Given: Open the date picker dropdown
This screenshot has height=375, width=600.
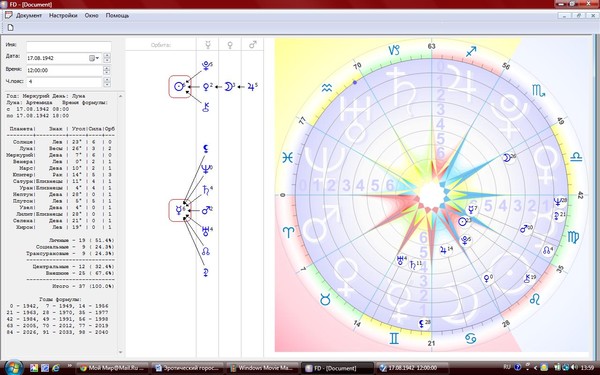Looking at the screenshot, I should pos(94,58).
